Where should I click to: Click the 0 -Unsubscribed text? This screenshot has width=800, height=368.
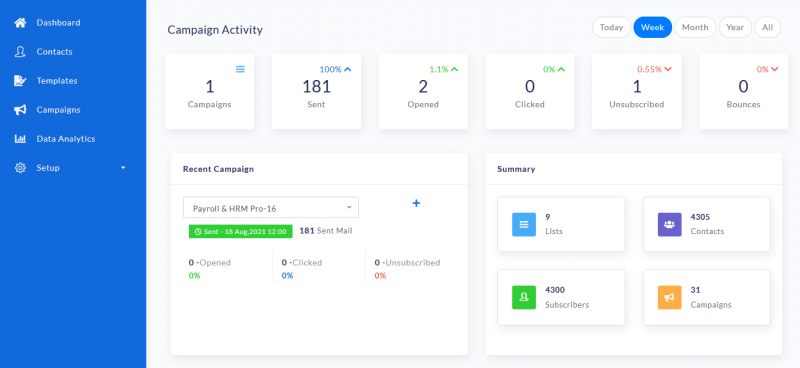407,263
